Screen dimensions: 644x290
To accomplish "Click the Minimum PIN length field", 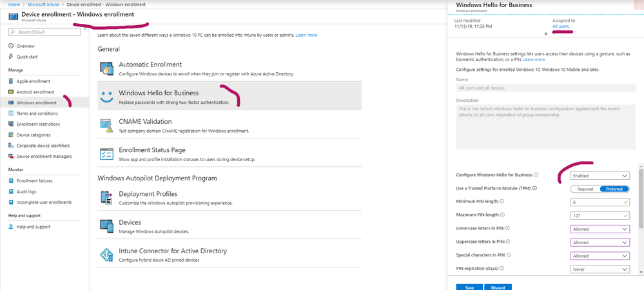I will tap(600, 202).
